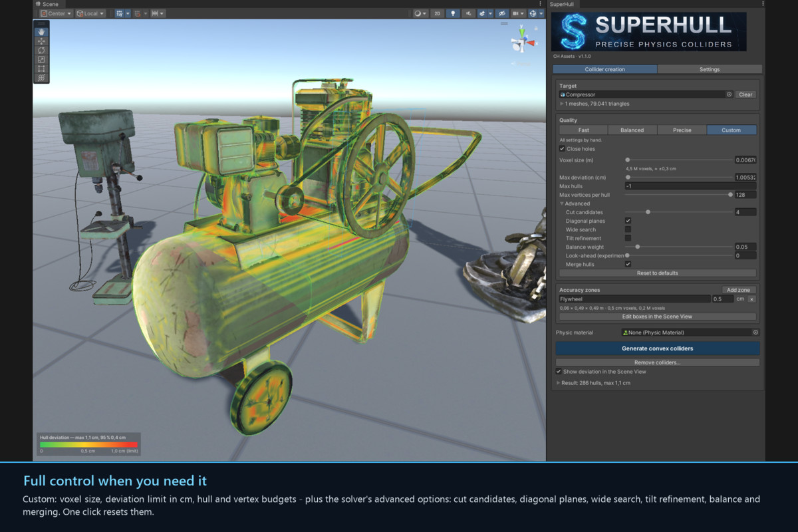The image size is (798, 532).
Task: Uncheck Diagonal planes checkbox
Action: 628,221
